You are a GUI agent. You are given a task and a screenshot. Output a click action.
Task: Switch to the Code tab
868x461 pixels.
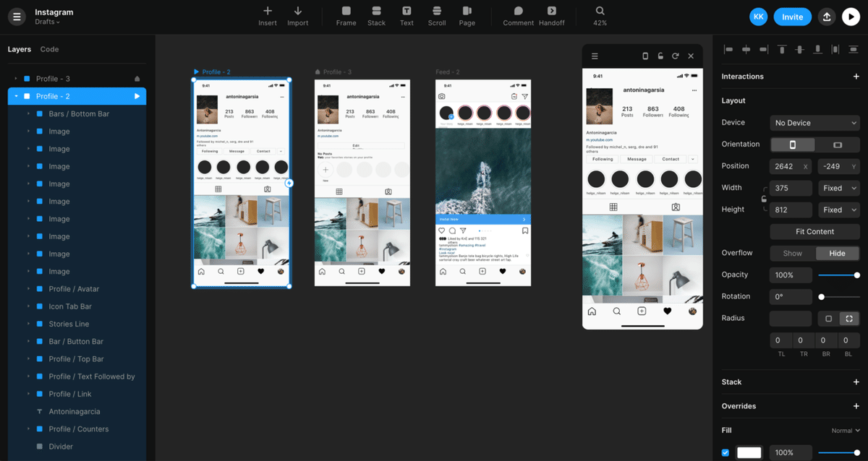pos(49,49)
